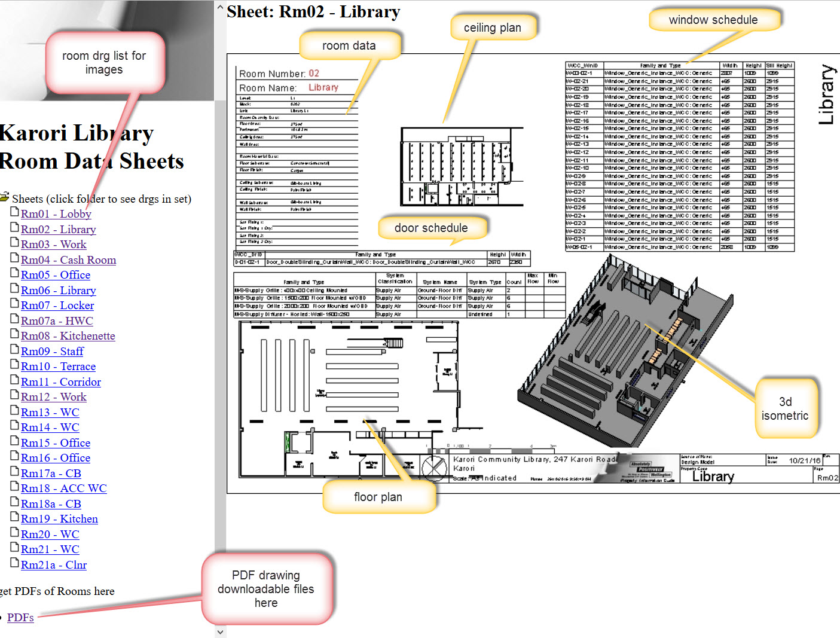The height and width of the screenshot is (638, 840).
Task: Click the page icon next to Rm21a - Clnr
Action: coord(15,563)
